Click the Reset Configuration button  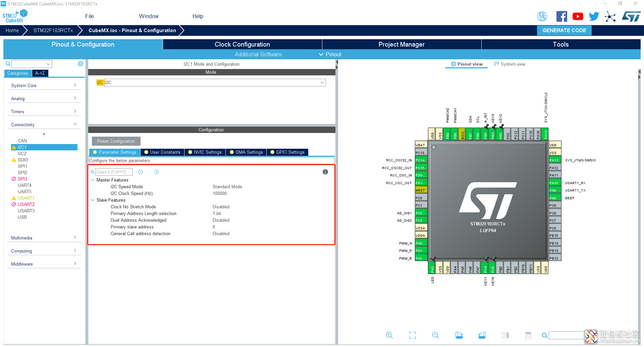116,141
